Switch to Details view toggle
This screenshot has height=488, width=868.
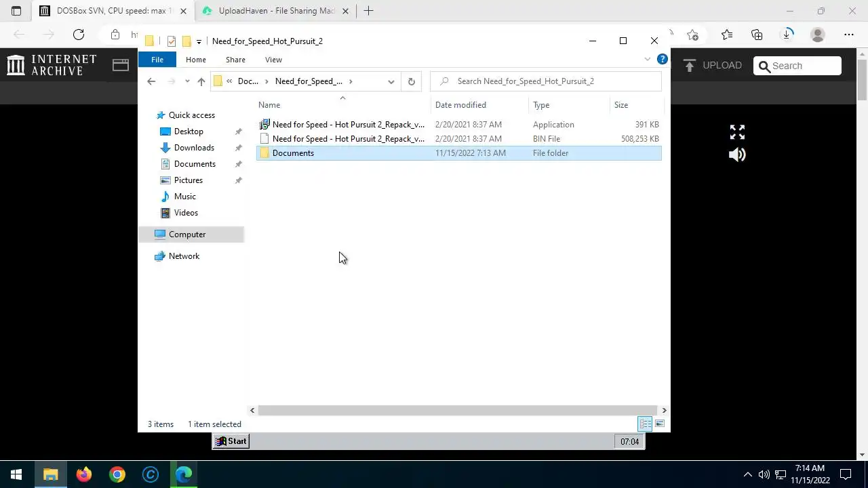point(645,424)
